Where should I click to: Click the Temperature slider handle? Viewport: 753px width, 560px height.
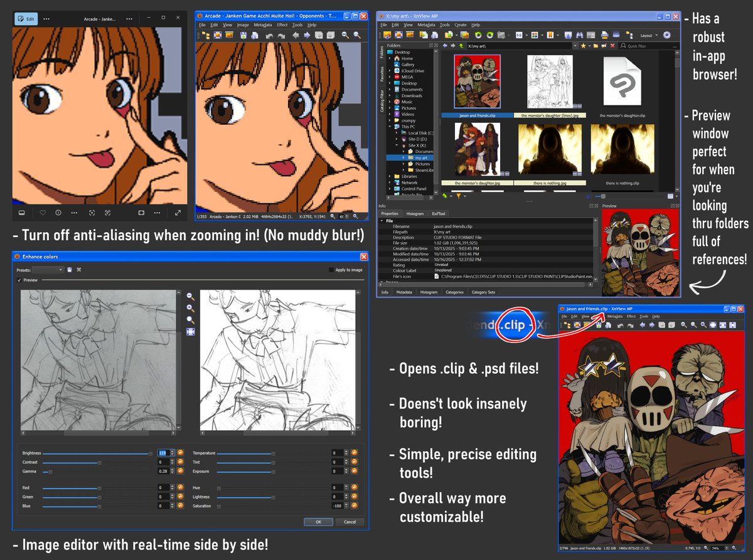[274, 453]
